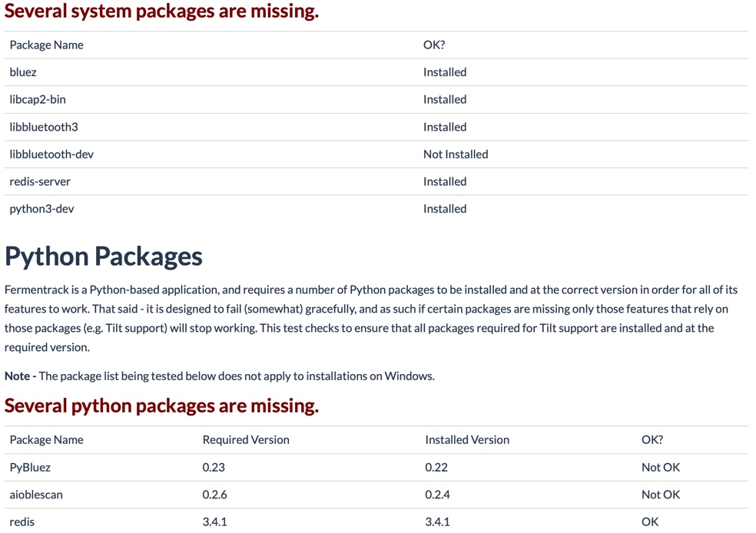Viewport: 756px width, 533px height.
Task: Click the 'Python Packages' heading
Action: click(103, 257)
